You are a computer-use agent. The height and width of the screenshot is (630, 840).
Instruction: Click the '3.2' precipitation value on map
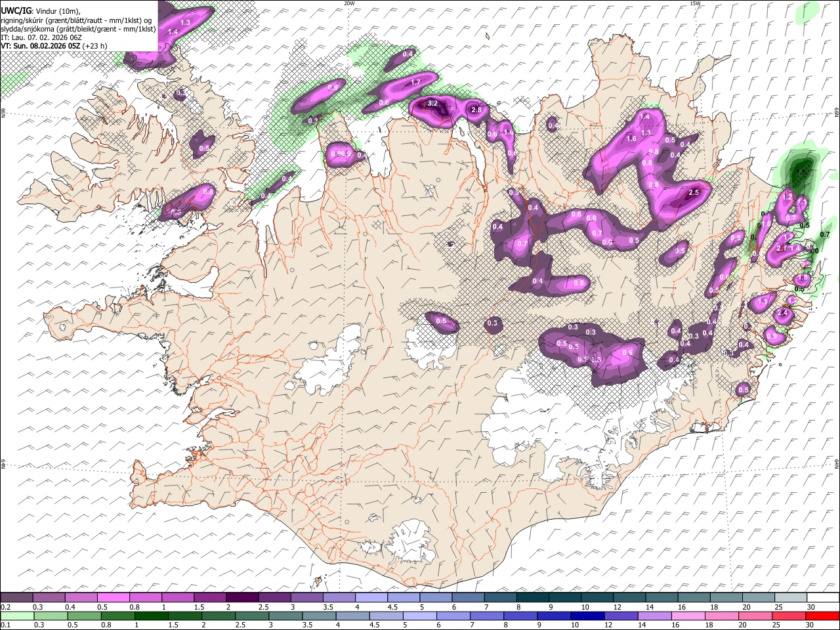click(432, 104)
